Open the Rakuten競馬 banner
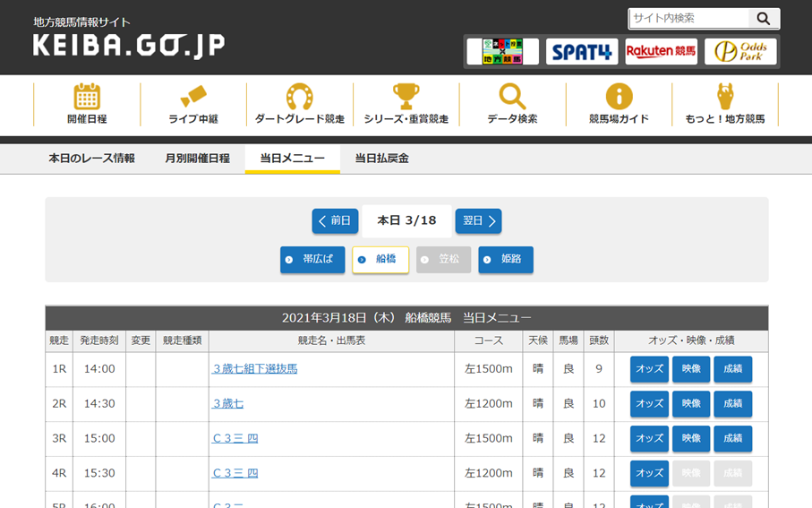The height and width of the screenshot is (508, 812). point(661,52)
